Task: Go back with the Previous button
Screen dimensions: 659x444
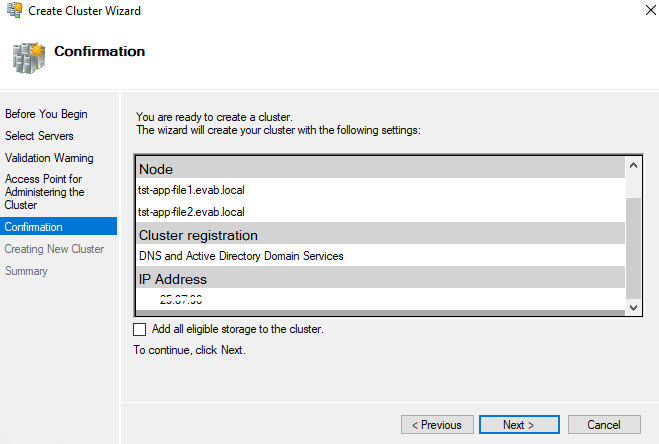Action: click(437, 425)
